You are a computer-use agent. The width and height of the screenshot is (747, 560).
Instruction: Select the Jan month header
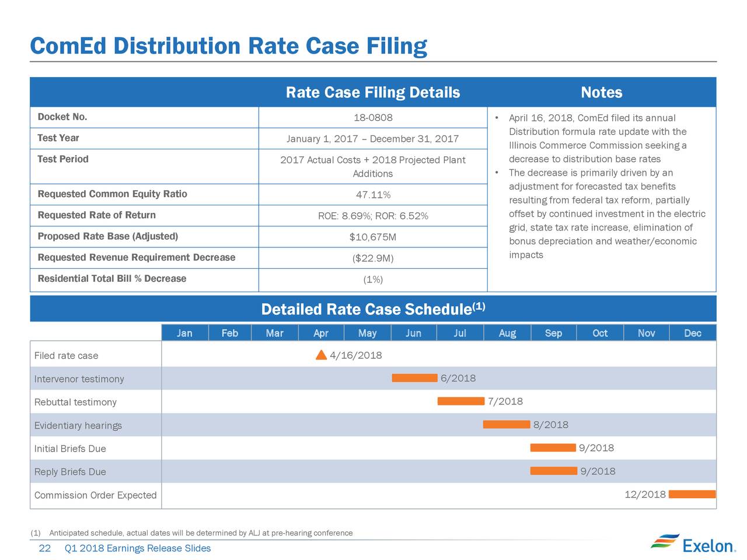pos(184,333)
